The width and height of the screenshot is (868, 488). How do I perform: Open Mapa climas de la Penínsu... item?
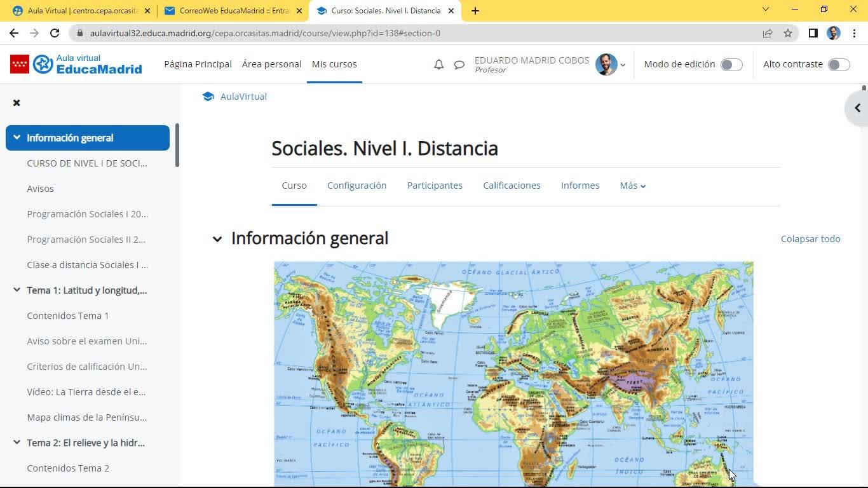point(87,417)
